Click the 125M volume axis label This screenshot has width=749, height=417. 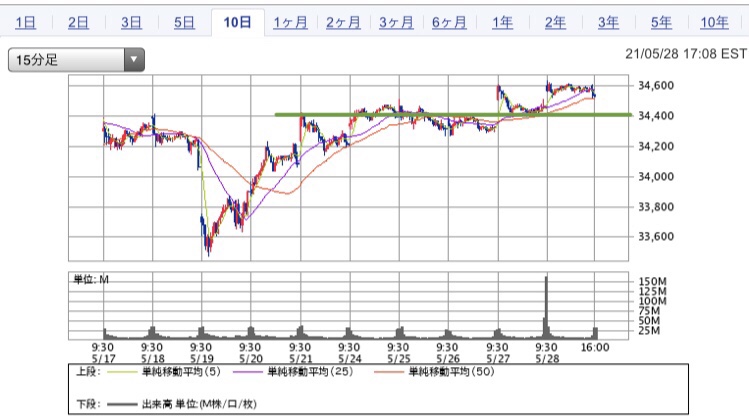click(x=653, y=291)
